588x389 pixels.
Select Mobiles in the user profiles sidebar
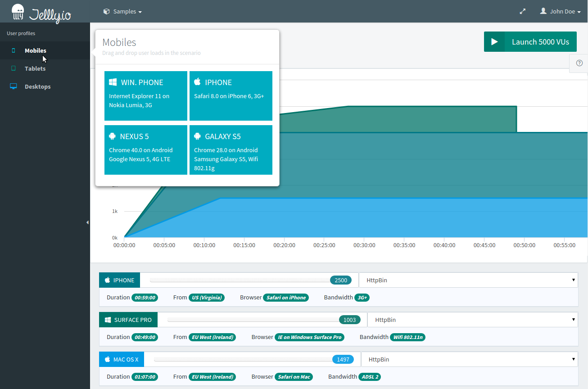point(35,50)
